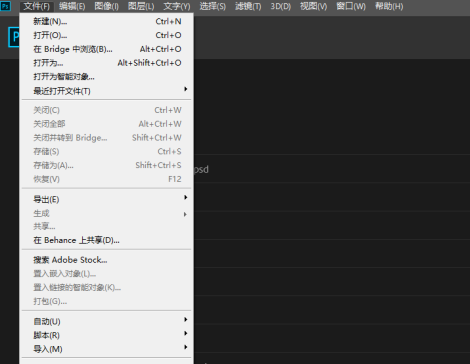Viewport: 470px width, 364px height.
Task: Click the 关闭全部 entry
Action: [107, 124]
